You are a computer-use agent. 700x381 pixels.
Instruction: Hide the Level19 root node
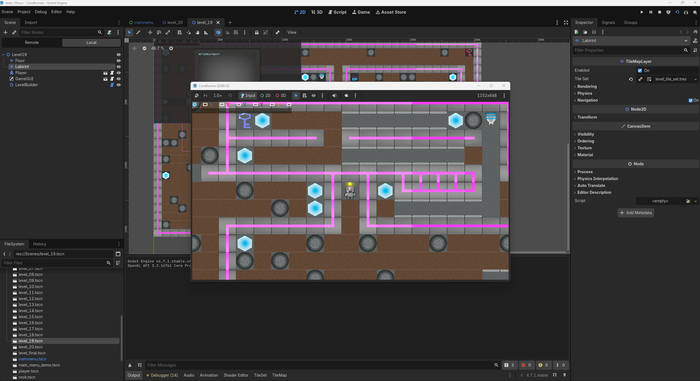tap(119, 54)
